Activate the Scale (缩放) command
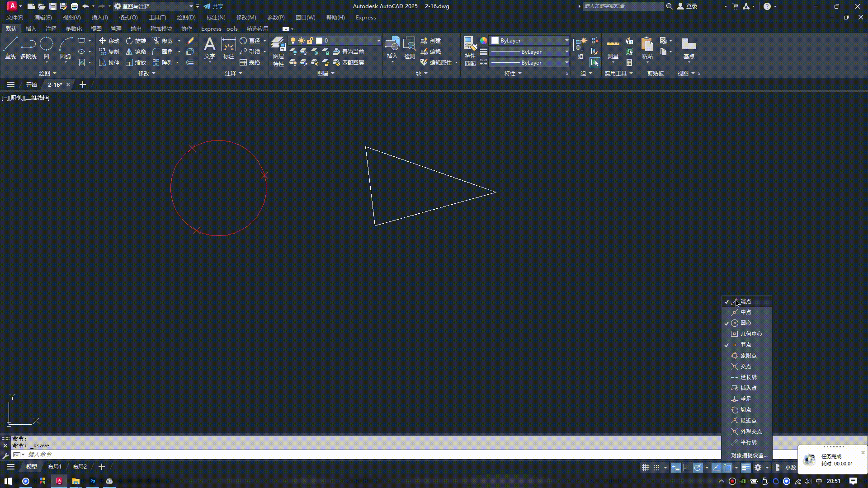Screen dimensions: 868x488 (136, 62)
